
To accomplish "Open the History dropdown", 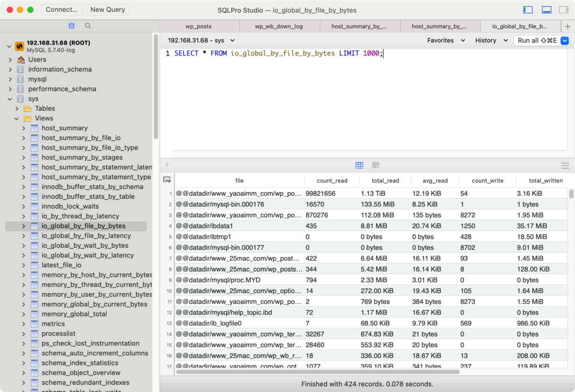I will click(x=492, y=41).
